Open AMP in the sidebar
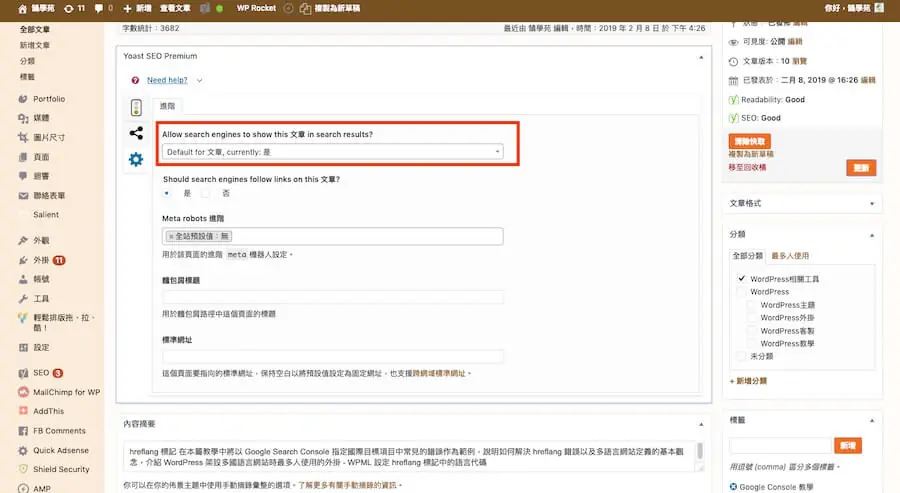 coord(41,488)
